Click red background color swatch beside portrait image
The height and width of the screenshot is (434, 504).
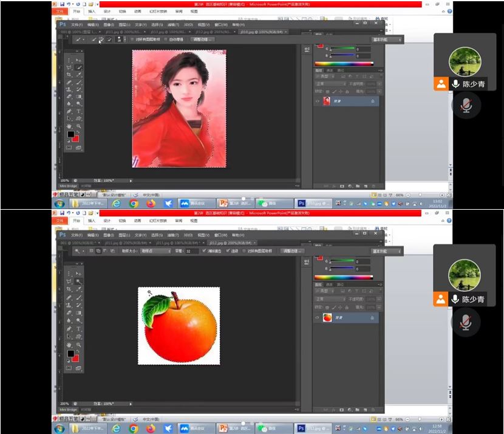[x=76, y=139]
